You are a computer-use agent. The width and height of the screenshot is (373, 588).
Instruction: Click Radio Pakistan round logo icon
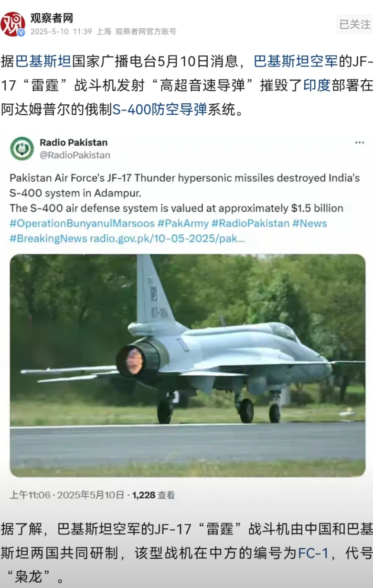click(x=22, y=149)
